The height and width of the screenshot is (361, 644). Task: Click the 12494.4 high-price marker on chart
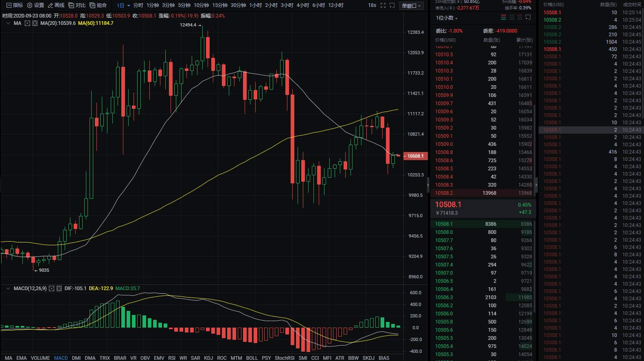191,25
